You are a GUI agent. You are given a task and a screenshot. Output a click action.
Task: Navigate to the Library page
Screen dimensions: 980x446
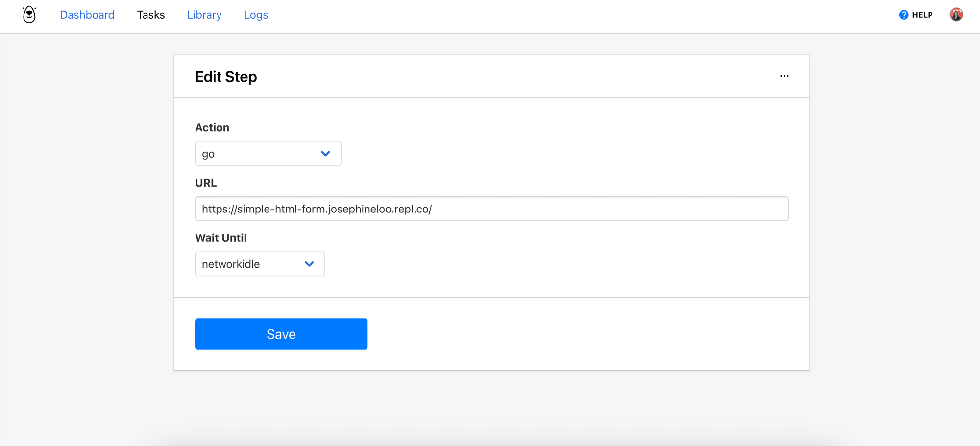pyautogui.click(x=204, y=14)
